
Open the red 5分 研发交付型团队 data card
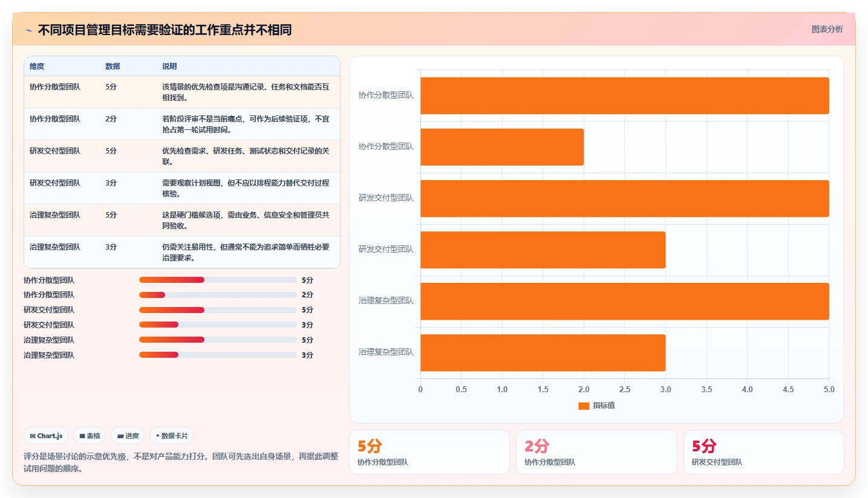(764, 452)
